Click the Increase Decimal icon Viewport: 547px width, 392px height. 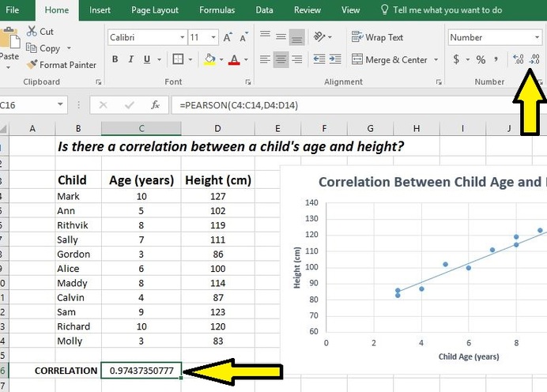(519, 60)
